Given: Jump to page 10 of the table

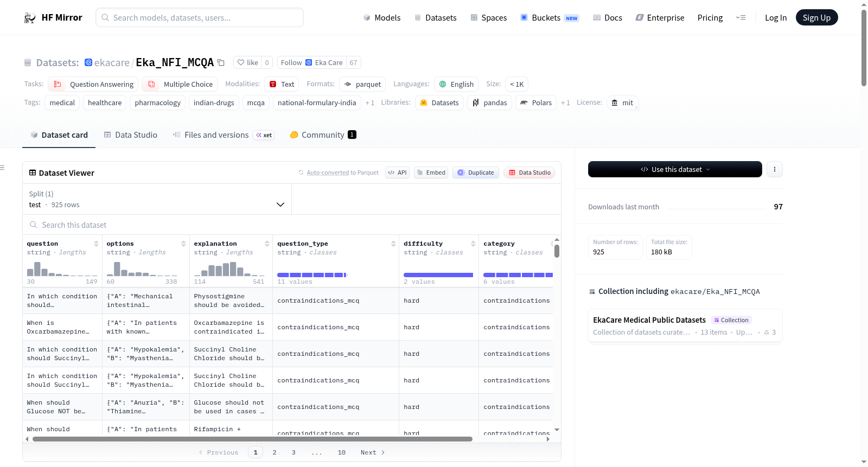Looking at the screenshot, I should 342,452.
